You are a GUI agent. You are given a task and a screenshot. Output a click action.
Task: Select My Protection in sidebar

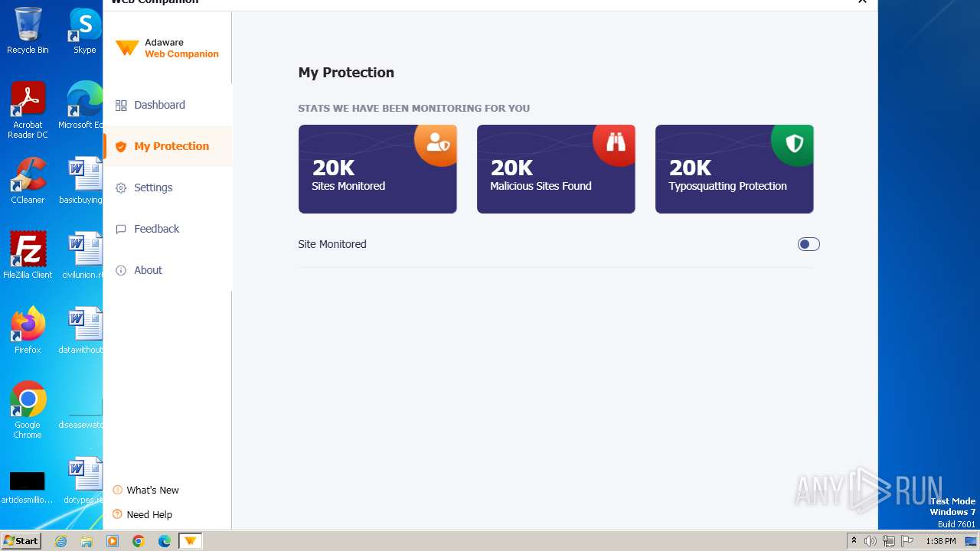tap(167, 146)
